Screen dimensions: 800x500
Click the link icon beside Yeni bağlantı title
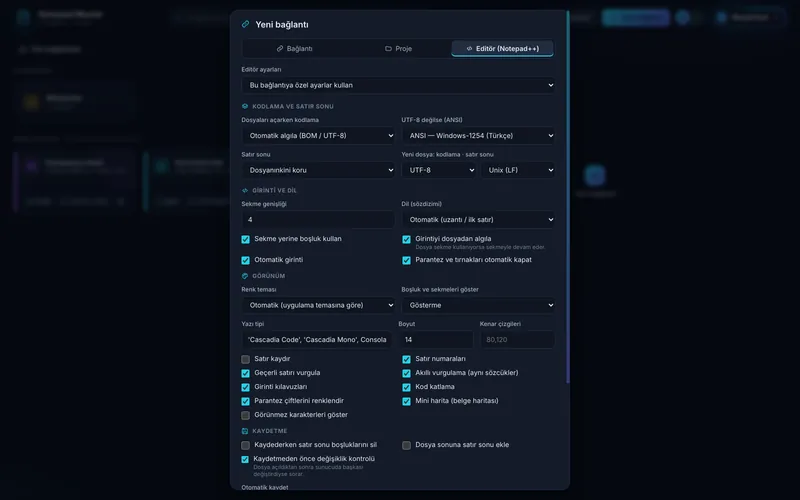pos(245,24)
